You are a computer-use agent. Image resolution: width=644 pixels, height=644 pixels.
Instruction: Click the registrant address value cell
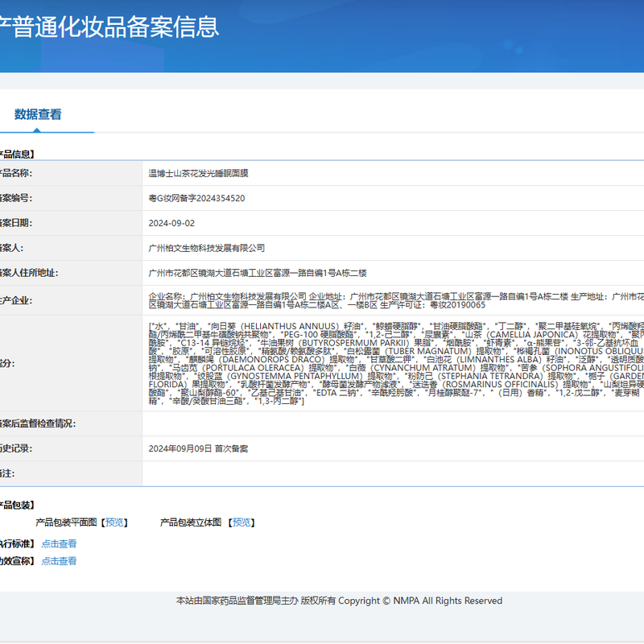coord(258,273)
